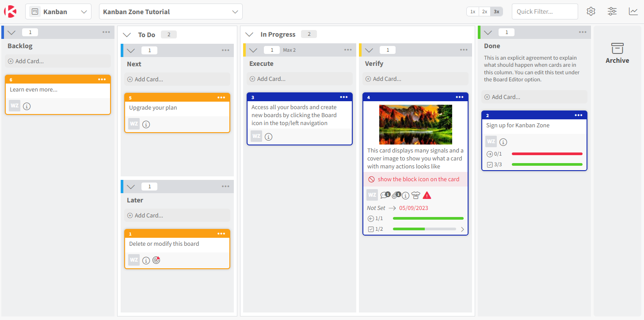Screen dimensions: 644x320
Task: Click red warning triangle on card 4
Action: click(x=427, y=195)
